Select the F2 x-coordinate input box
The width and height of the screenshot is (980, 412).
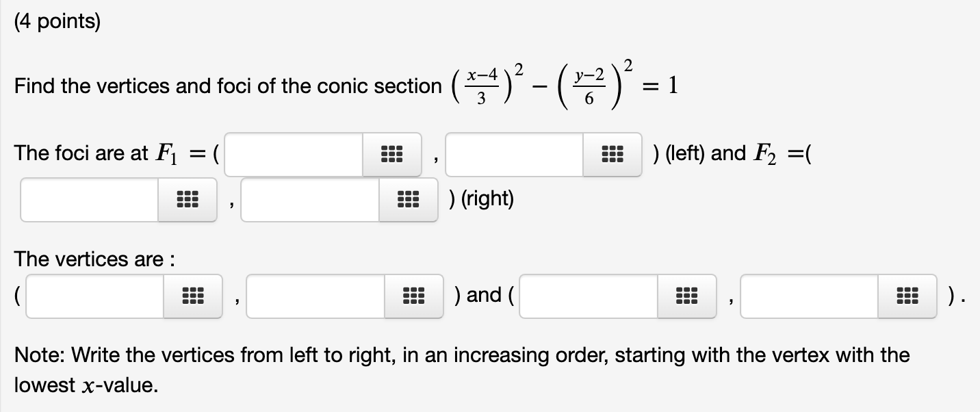[90, 200]
